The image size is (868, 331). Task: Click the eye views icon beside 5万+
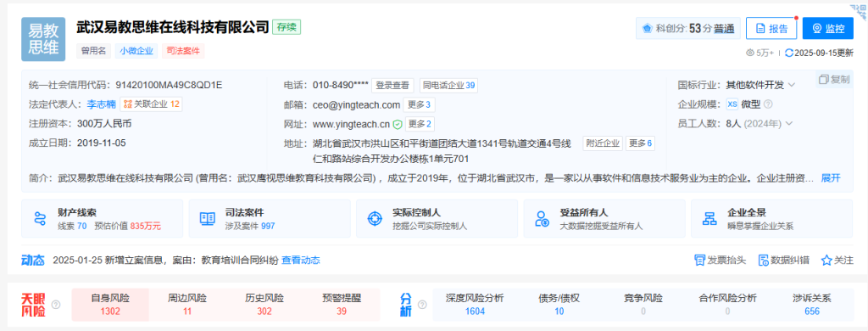[x=750, y=53]
